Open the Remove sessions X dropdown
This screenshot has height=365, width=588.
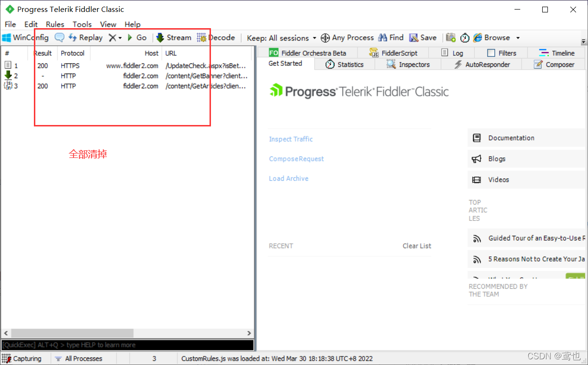115,38
